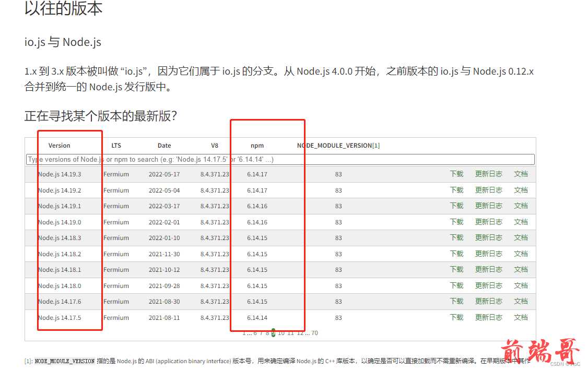Screen dimensions: 588x371
Task: Go to pagination page 8
Action: [267, 333]
